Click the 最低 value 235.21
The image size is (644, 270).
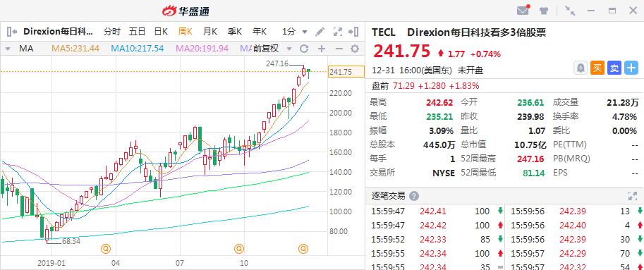[x=440, y=117]
